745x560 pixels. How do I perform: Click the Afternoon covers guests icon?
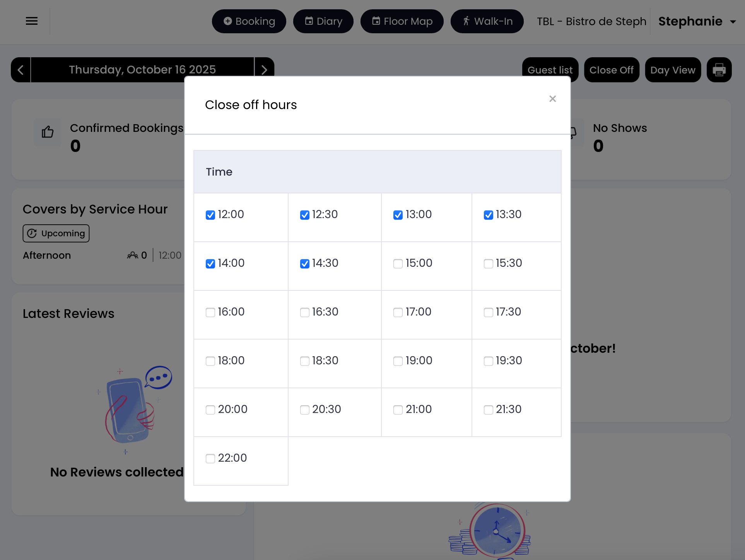click(x=132, y=255)
